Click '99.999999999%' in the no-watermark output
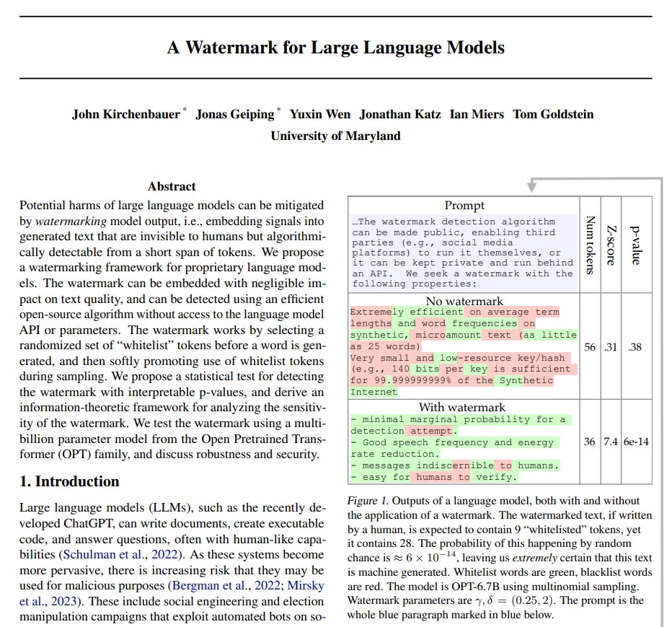 pyautogui.click(x=412, y=380)
